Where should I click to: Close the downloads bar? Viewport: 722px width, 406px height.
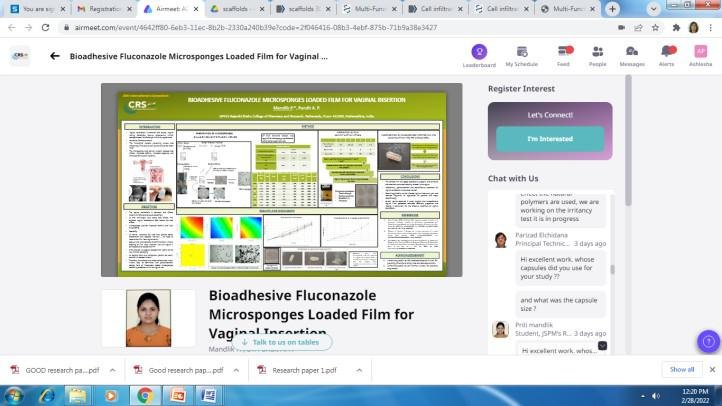coord(712,370)
